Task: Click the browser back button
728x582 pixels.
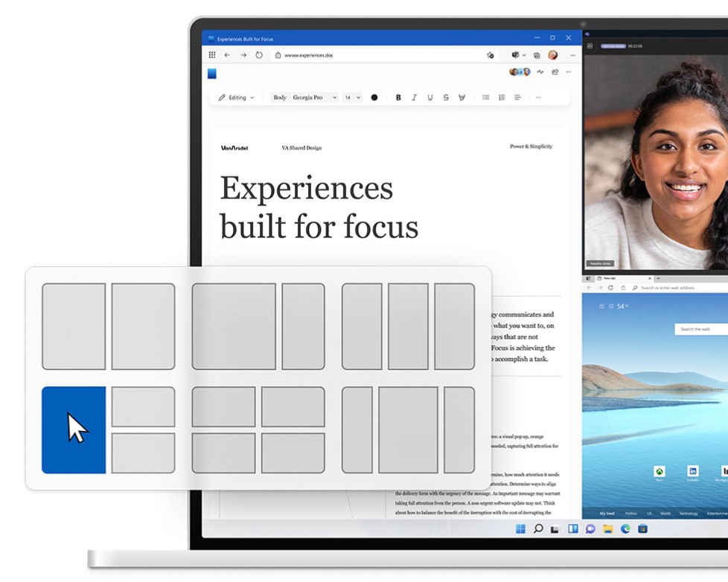Action: point(228,54)
